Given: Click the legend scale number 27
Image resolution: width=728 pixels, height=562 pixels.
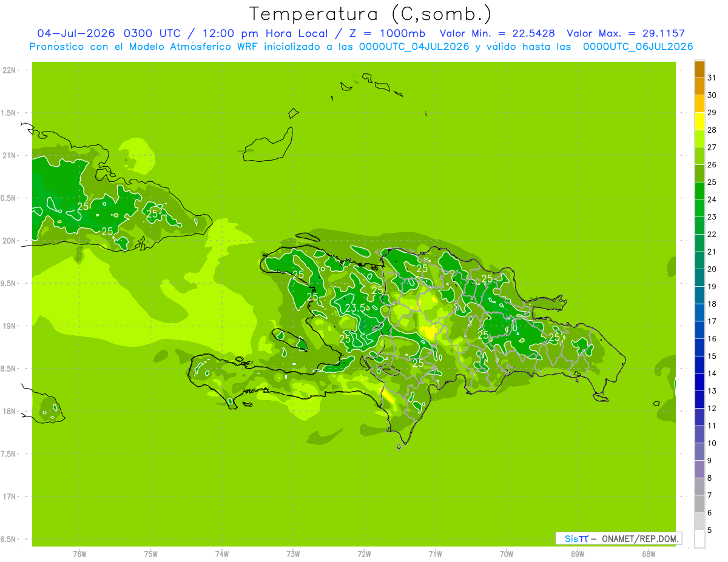Looking at the screenshot, I should (712, 147).
